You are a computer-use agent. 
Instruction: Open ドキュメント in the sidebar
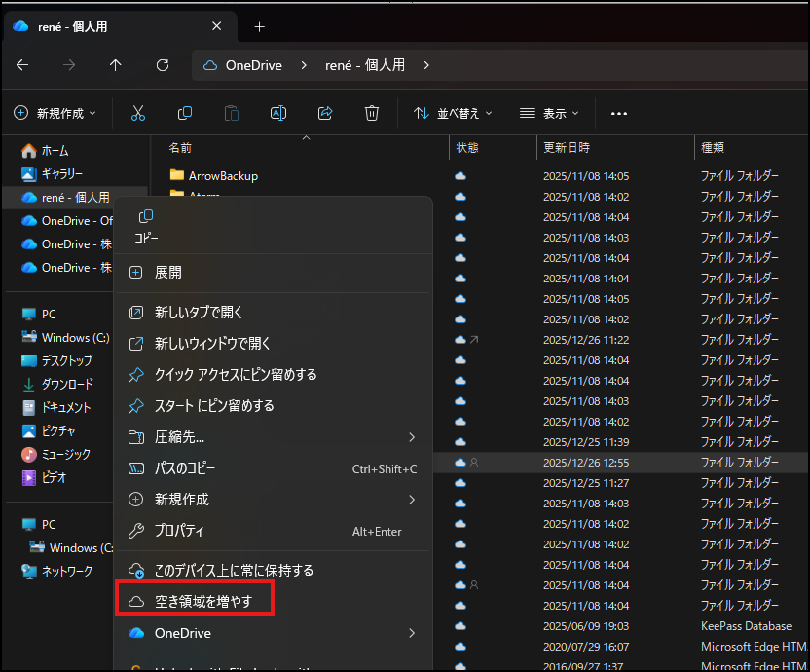pos(56,407)
